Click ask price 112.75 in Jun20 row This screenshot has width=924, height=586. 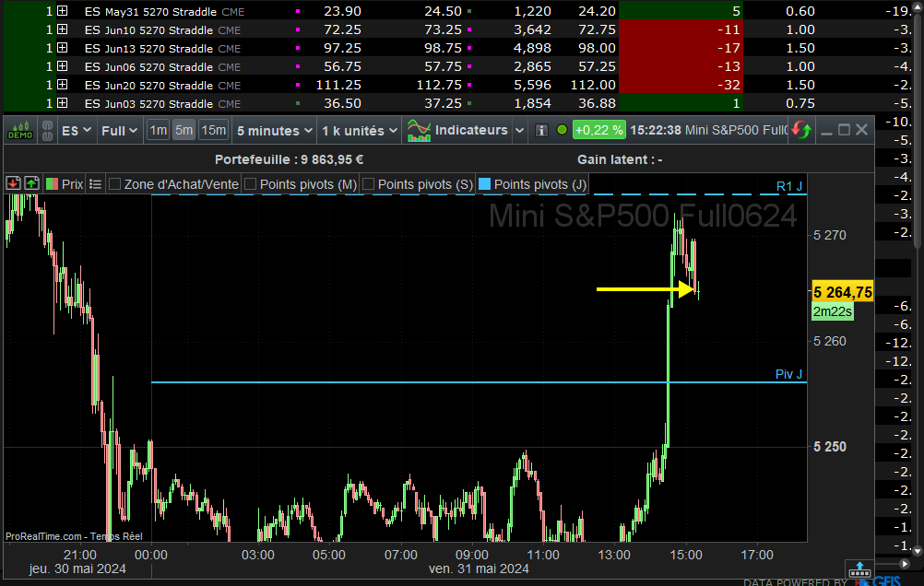click(439, 86)
